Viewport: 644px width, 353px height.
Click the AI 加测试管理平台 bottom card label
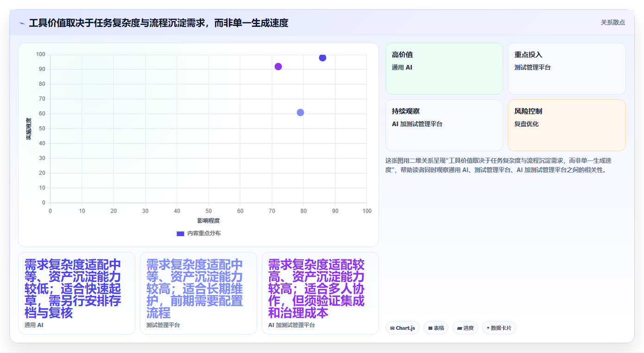291,325
